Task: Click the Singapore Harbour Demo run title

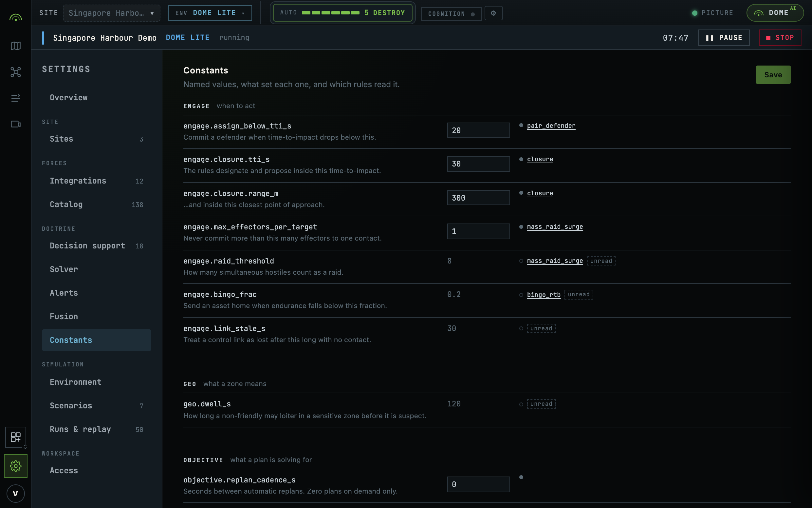Action: [105, 38]
